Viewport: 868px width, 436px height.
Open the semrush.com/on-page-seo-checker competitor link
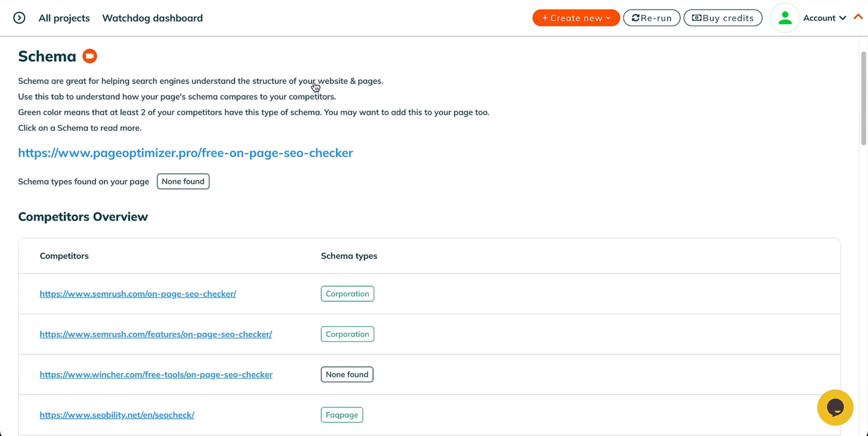click(138, 294)
